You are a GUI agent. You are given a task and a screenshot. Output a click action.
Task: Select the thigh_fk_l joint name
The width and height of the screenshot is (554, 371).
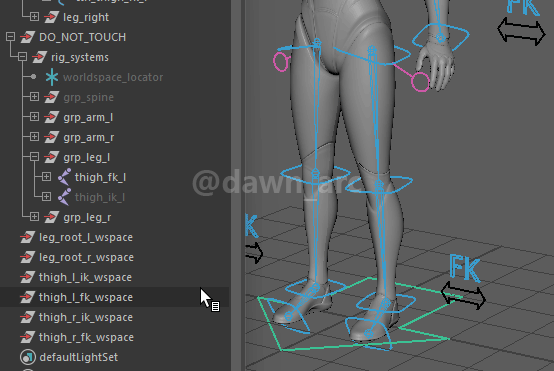point(100,177)
